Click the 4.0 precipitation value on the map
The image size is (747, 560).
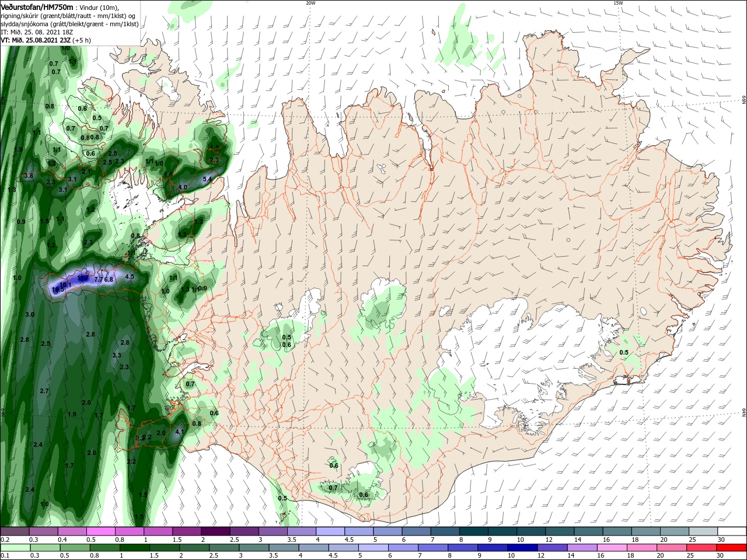[x=183, y=187]
